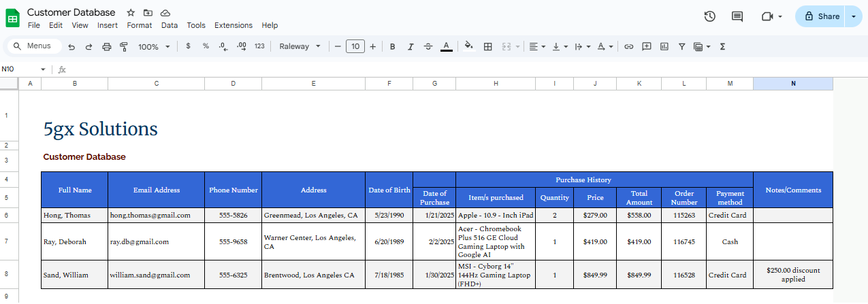Viewport: 868px width, 304px height.
Task: Open the Raleway font dropdown
Action: [x=300, y=46]
